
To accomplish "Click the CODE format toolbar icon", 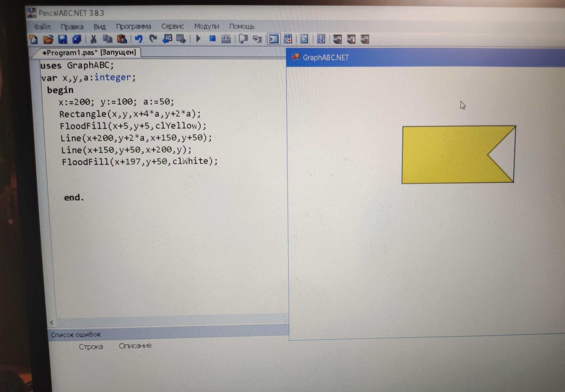I will (321, 39).
